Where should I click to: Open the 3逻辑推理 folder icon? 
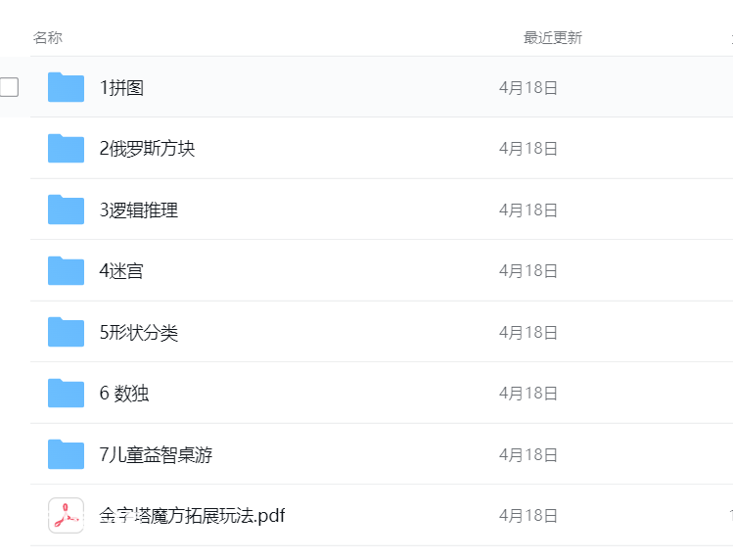point(66,210)
